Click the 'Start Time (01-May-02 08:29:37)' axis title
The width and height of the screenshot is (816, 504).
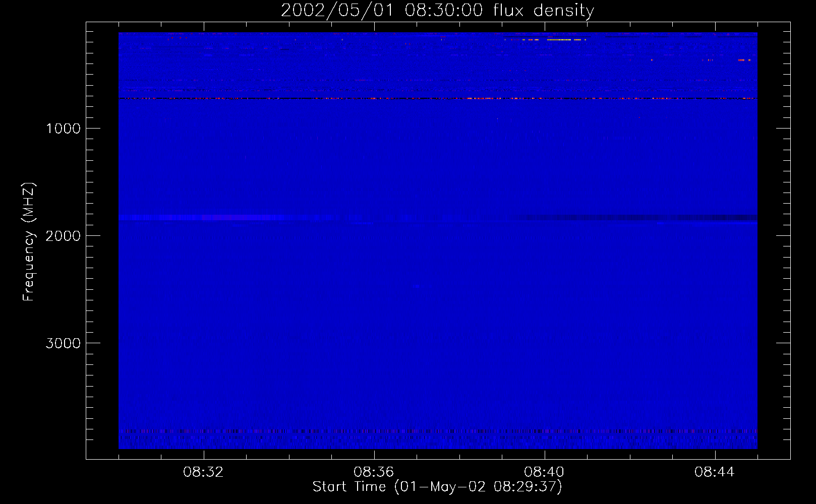[x=437, y=487]
